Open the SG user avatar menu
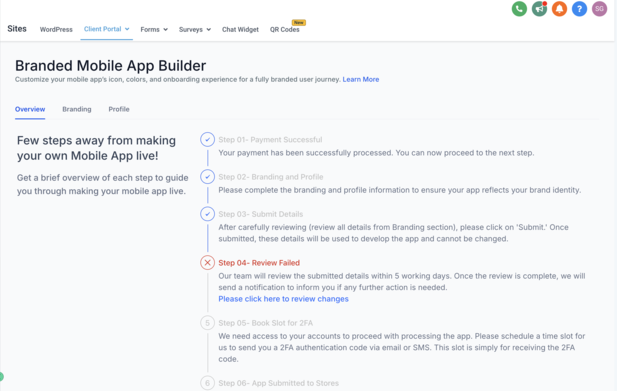 click(x=599, y=9)
